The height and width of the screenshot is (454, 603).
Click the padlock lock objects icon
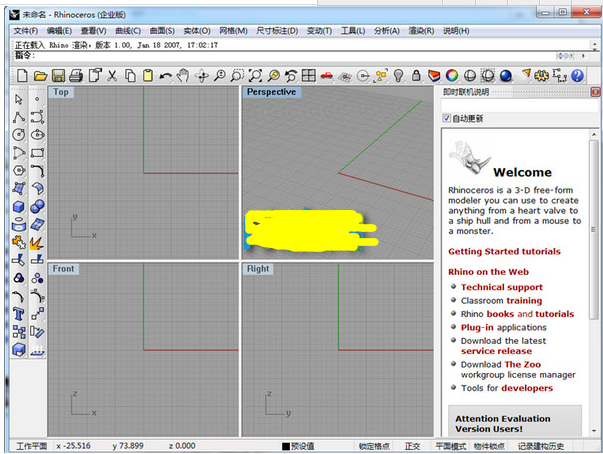(x=416, y=75)
